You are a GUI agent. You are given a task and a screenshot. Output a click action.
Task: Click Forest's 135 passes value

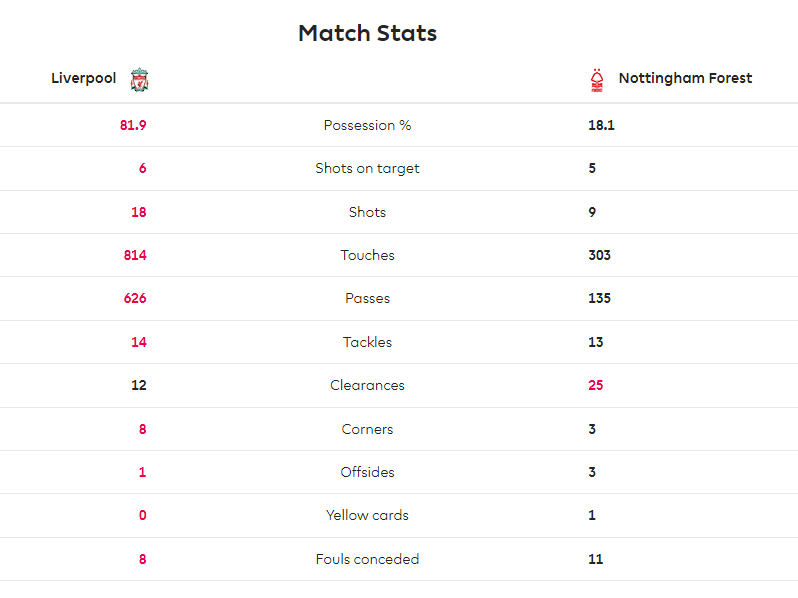coord(600,298)
